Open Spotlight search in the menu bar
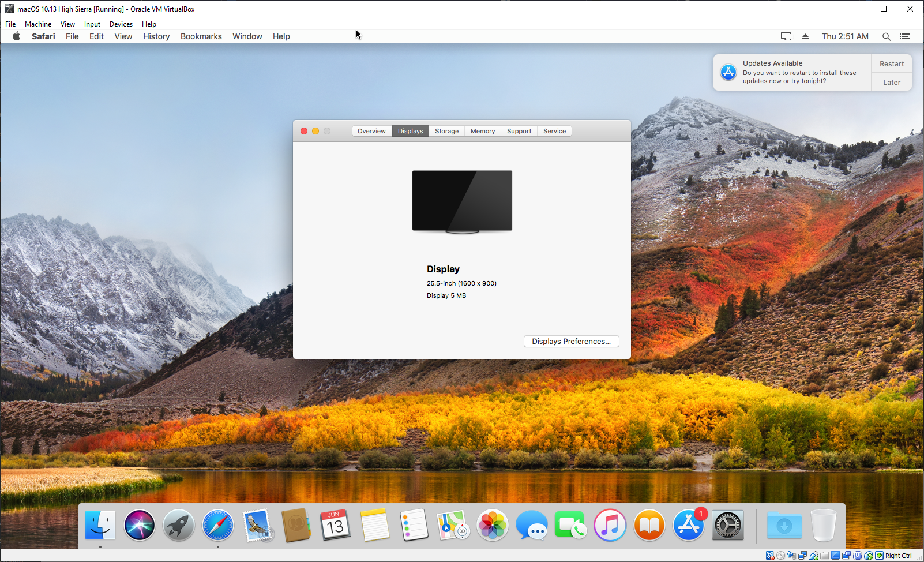Screen dimensions: 924x562 pos(887,36)
